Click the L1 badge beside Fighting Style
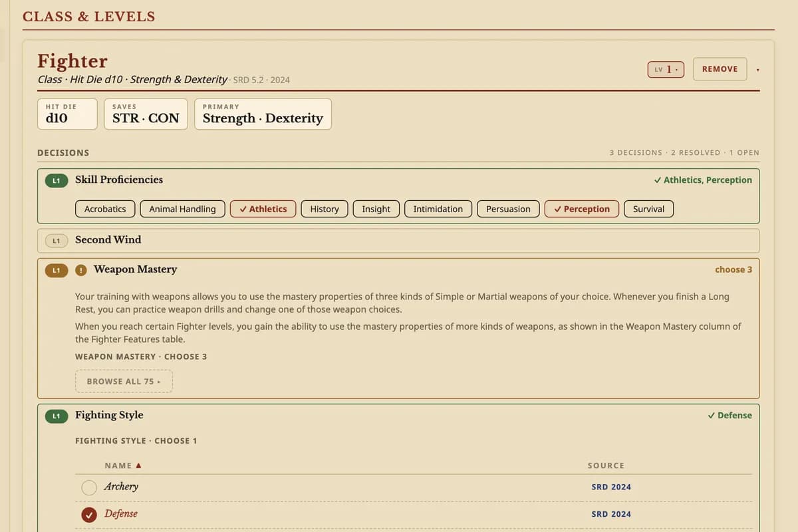 pos(57,416)
